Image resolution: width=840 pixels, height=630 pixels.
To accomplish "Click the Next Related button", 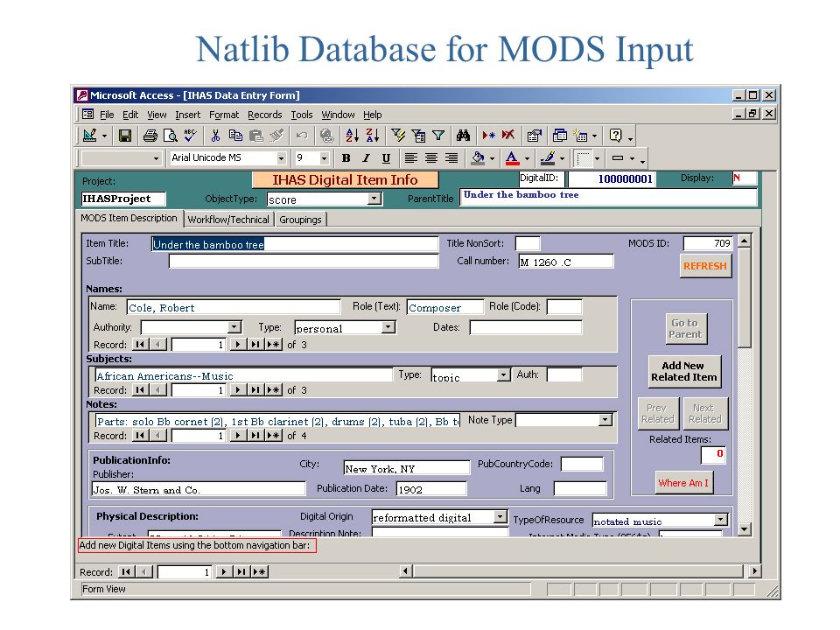I will (x=705, y=413).
